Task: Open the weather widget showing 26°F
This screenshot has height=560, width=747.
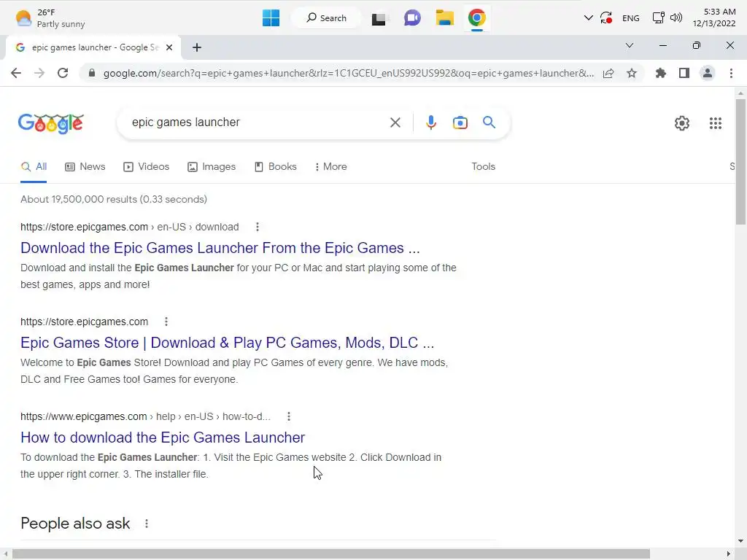Action: 50,18
